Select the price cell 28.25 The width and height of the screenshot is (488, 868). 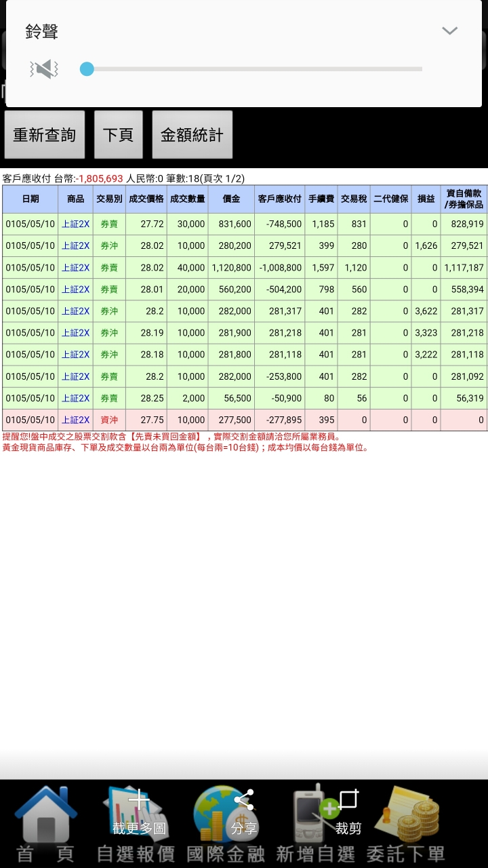146,398
